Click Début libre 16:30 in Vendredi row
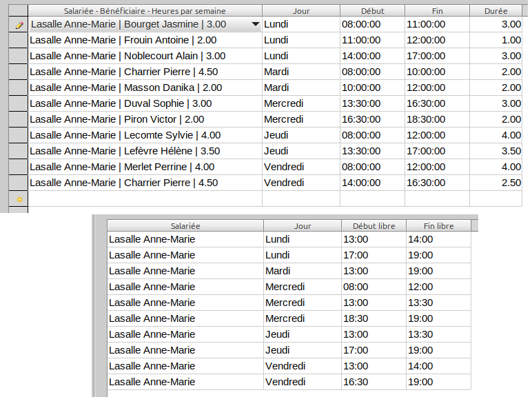 pos(374,382)
